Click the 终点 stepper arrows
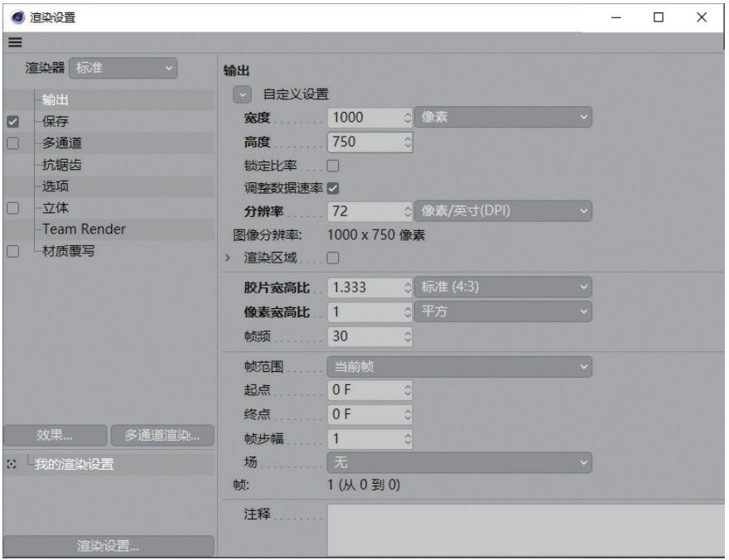The width and height of the screenshot is (729, 560). pyautogui.click(x=408, y=414)
